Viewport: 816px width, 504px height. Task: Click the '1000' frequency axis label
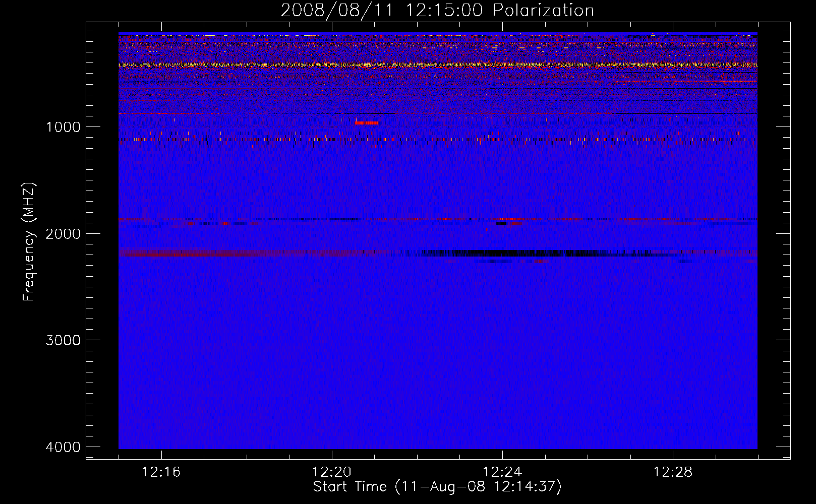(63, 127)
